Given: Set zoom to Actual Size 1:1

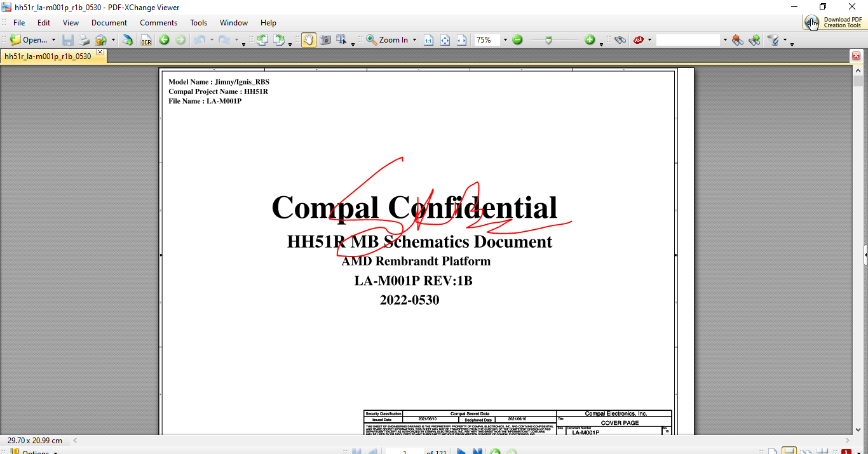Looking at the screenshot, I should (428, 40).
